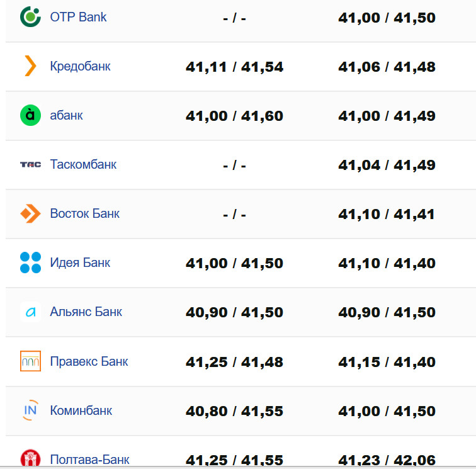476x469 pixels.
Task: Go to the Восток Банк link
Action: [x=84, y=213]
